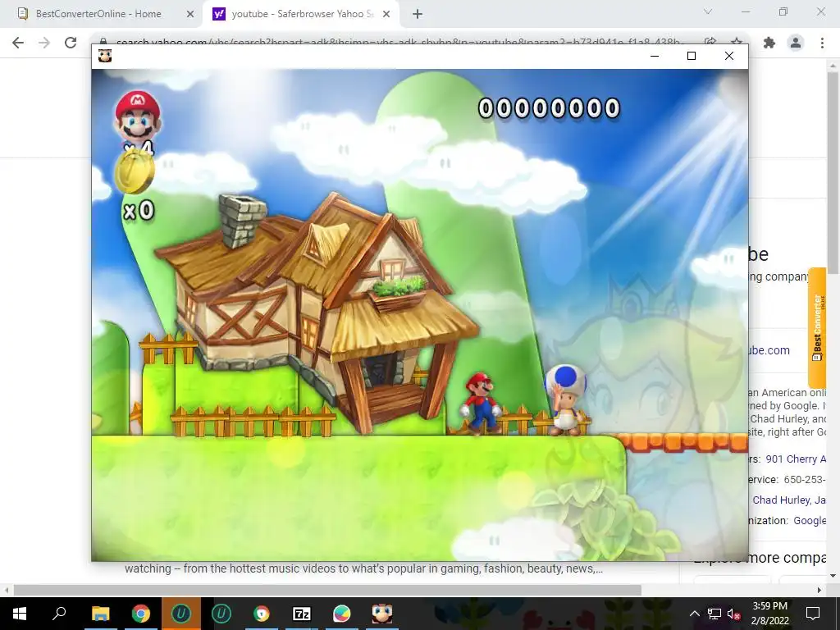Close the Mario game window
This screenshot has height=630, width=840.
(729, 56)
